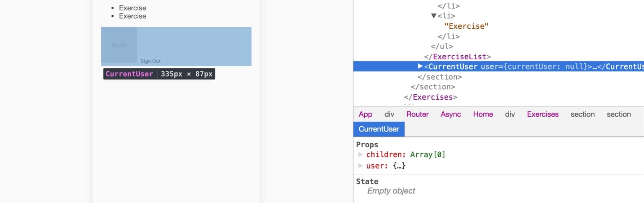Screen dimensions: 644x203
Task: Click the first Exercise list item
Action: 132,8
